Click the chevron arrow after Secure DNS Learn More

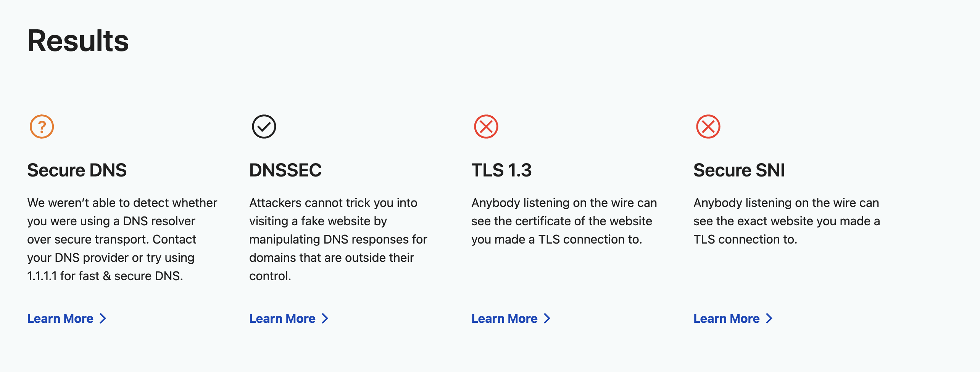pos(103,319)
